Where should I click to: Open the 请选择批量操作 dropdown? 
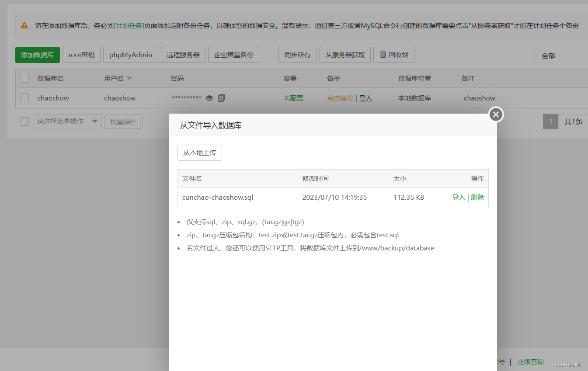pyautogui.click(x=68, y=121)
